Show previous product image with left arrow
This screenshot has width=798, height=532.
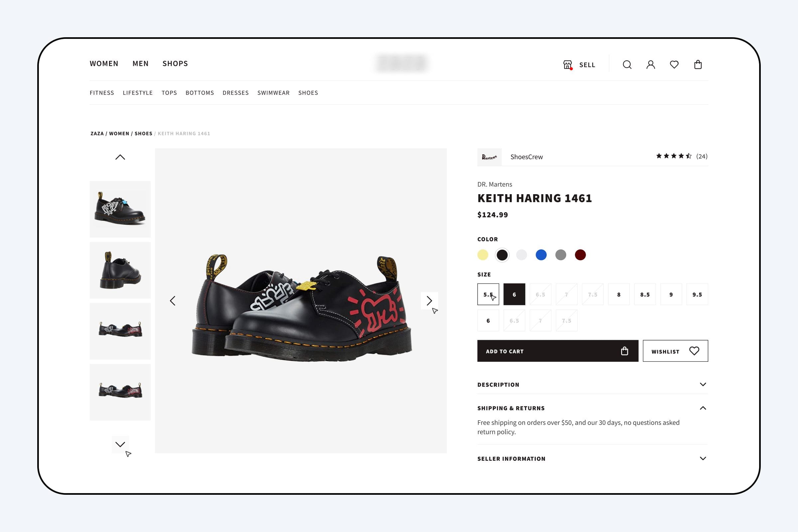(173, 301)
